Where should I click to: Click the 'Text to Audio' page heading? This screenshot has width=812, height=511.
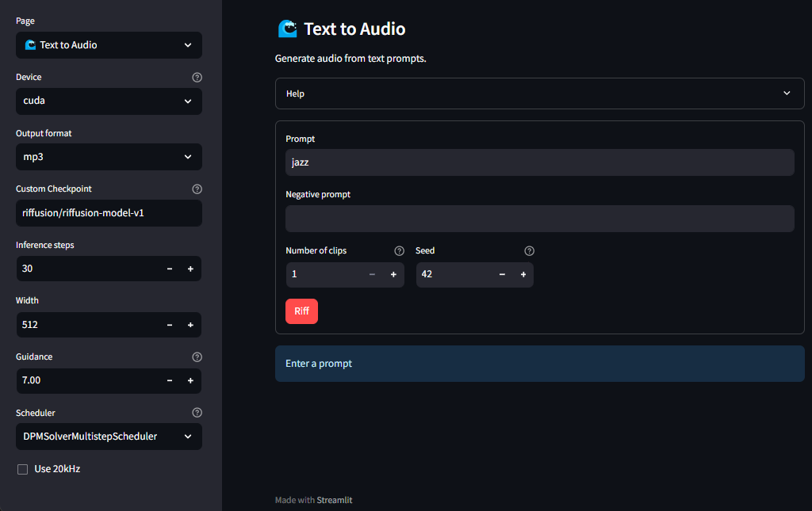[x=354, y=29]
